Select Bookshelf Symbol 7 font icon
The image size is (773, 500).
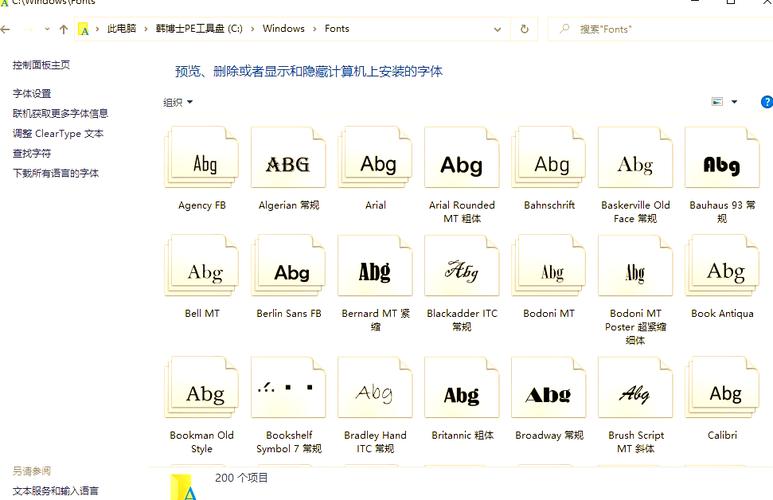[x=288, y=387]
